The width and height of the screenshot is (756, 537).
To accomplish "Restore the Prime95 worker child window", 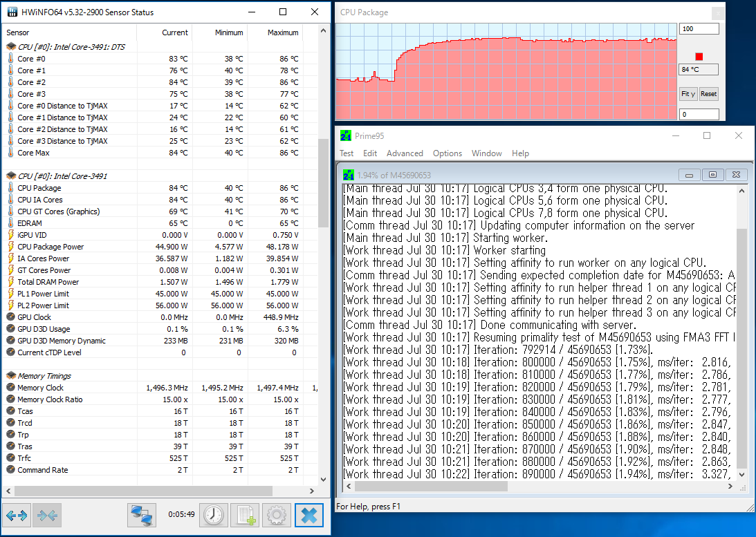I will click(x=712, y=175).
